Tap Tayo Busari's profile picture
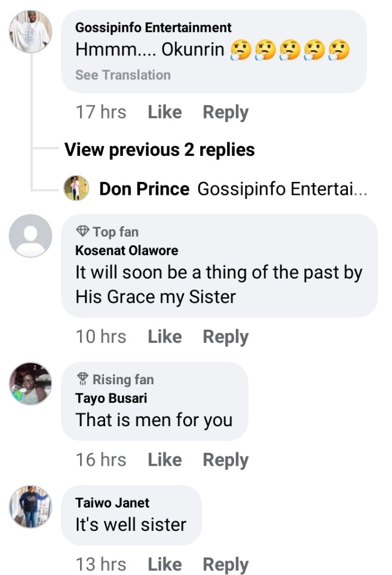 pyautogui.click(x=31, y=384)
